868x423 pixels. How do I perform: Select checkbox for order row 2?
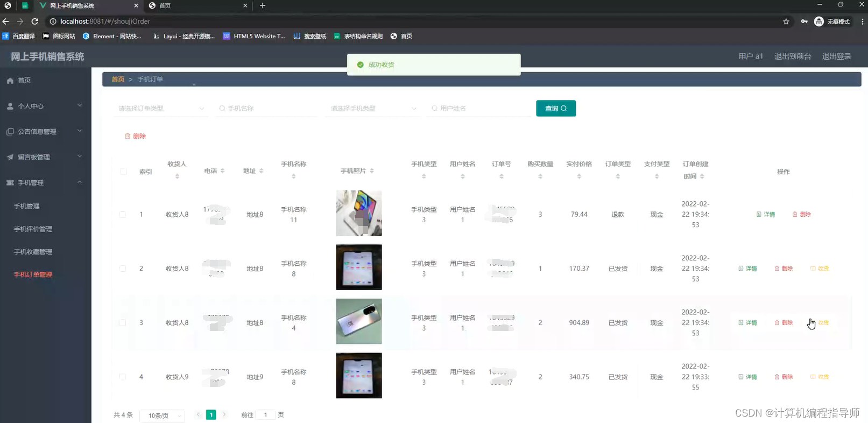[x=123, y=269]
